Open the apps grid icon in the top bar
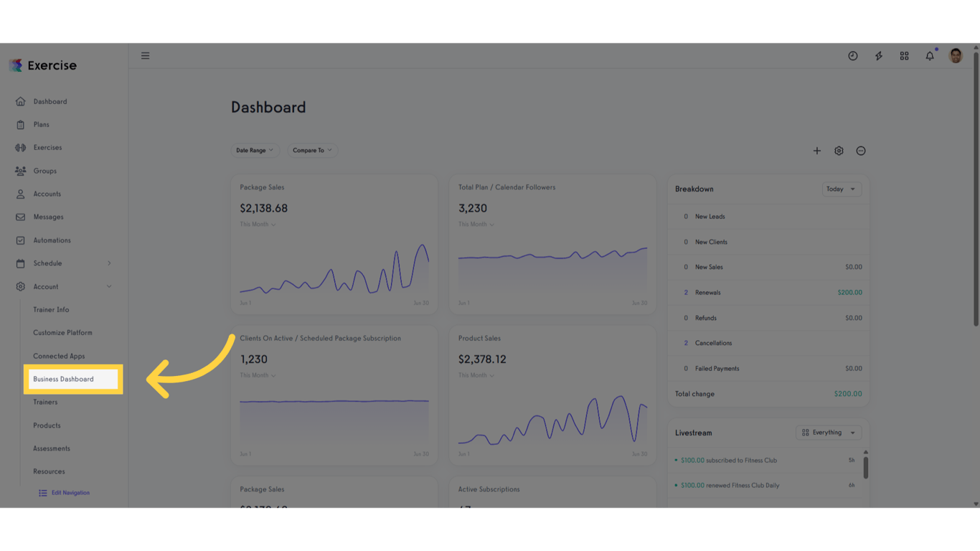Image resolution: width=980 pixels, height=551 pixels. tap(904, 55)
